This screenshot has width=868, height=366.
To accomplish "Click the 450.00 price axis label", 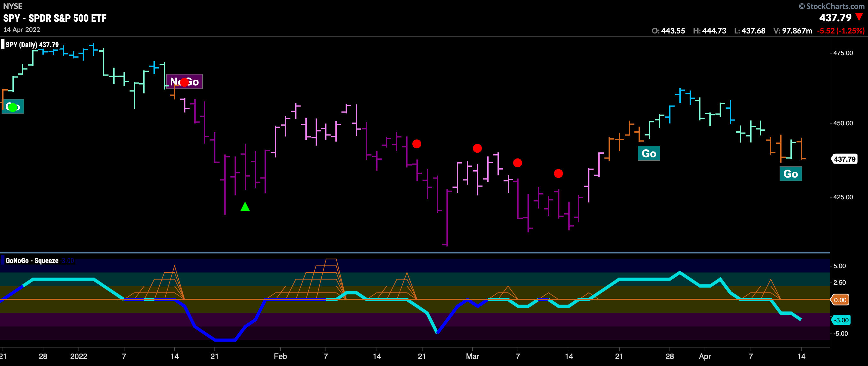I will click(x=843, y=123).
